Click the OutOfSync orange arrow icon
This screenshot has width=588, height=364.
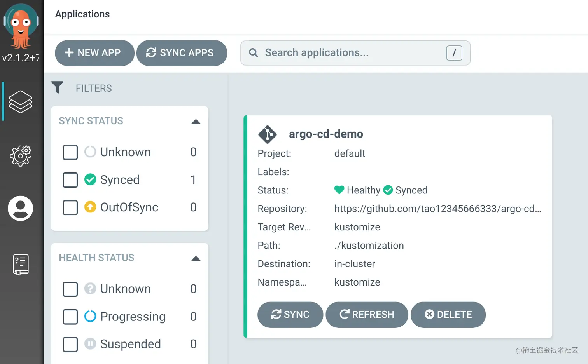(90, 207)
